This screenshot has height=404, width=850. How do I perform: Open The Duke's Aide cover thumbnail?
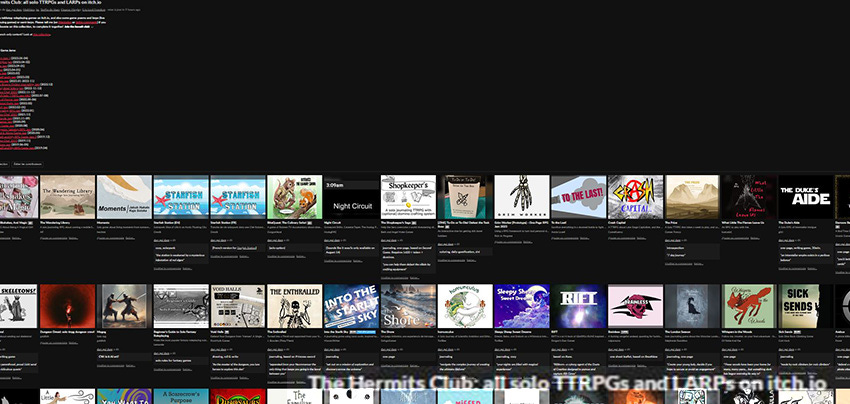806,197
